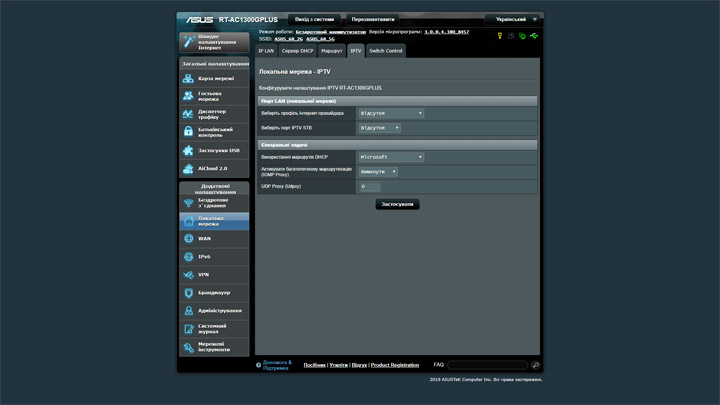Viewport: 720px width, 405px height.
Task: Open the DHCP routes Microsoft dropdown
Action: click(x=391, y=157)
